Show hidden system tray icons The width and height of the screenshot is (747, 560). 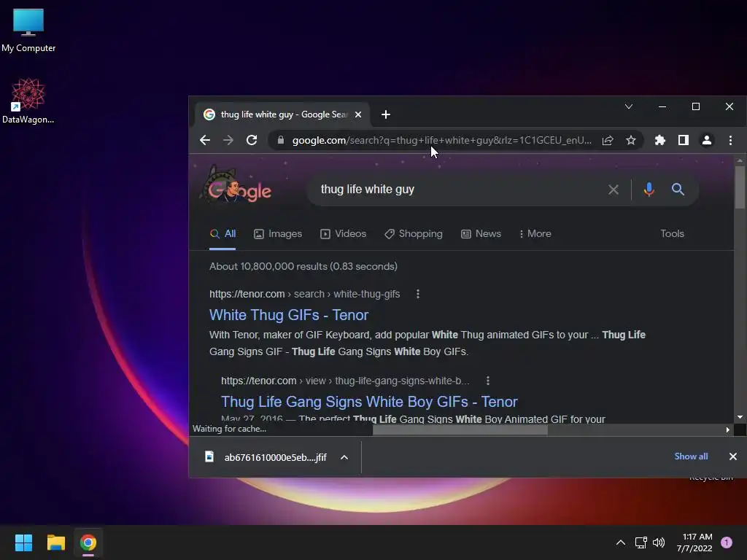coord(620,542)
